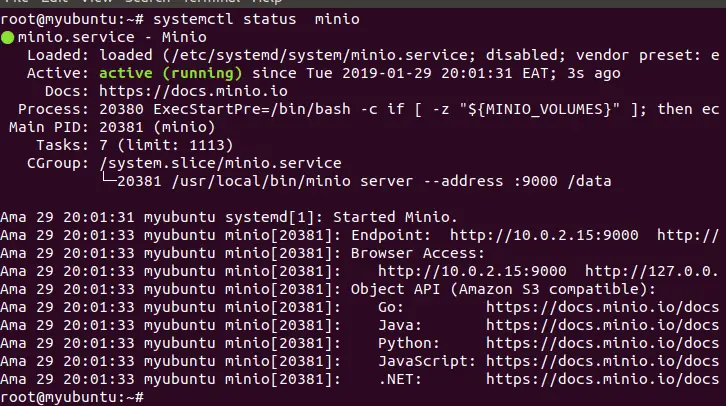Click the empty root@myubuntu prompt at bottom
Image resolution: width=726 pixels, height=406 pixels.
click(x=72, y=398)
